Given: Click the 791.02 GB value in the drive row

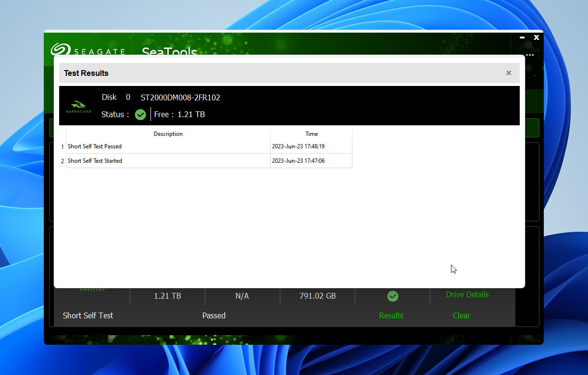Looking at the screenshot, I should pyautogui.click(x=317, y=296).
